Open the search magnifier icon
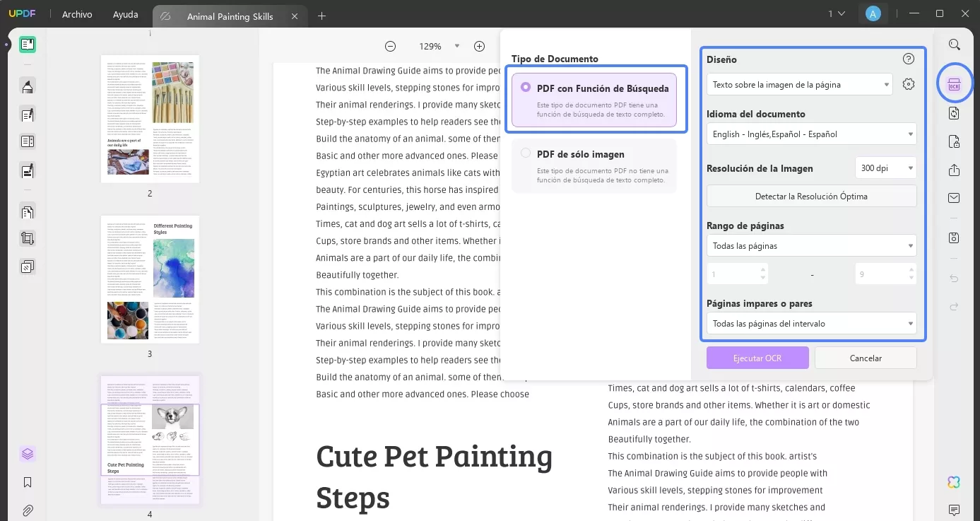Viewport: 980px width, 521px height. point(954,45)
